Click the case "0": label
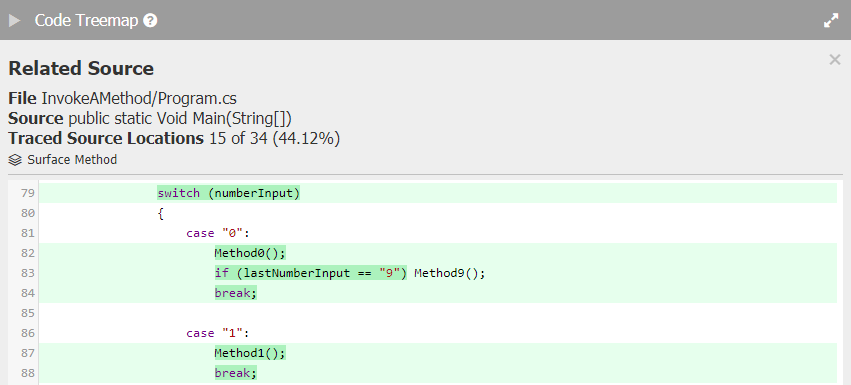 pos(218,233)
